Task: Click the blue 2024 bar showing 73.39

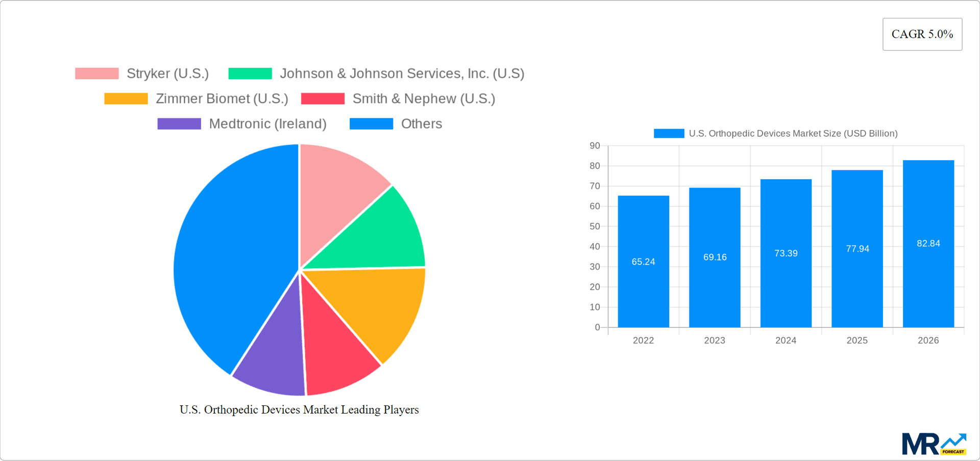Action: tap(786, 253)
